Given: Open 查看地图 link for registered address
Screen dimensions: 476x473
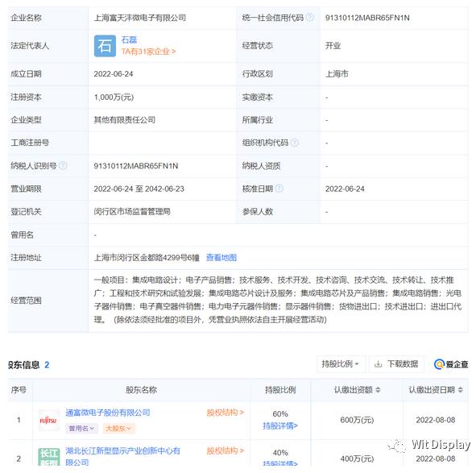Looking at the screenshot, I should (221, 258).
